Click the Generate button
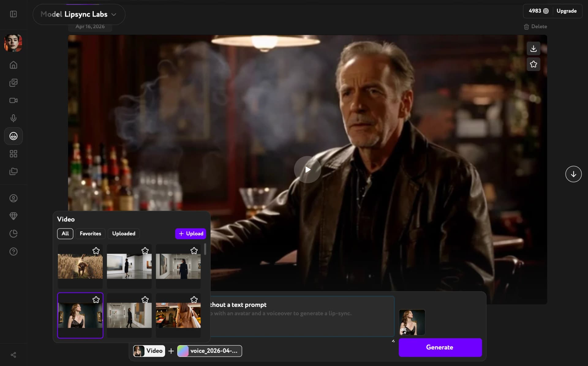 (x=440, y=347)
